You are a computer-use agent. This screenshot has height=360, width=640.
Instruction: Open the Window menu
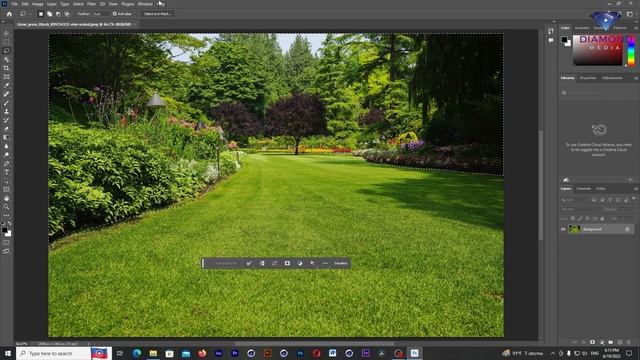(145, 4)
